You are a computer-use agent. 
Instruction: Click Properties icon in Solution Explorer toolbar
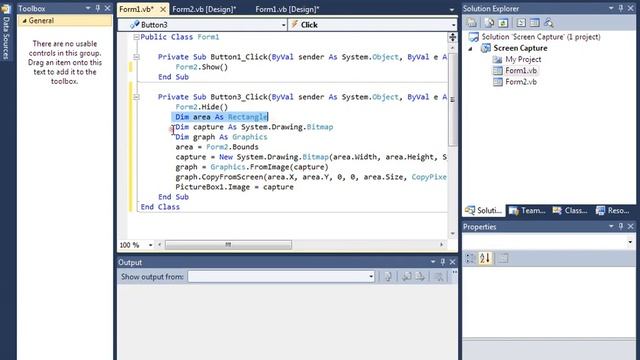(x=472, y=23)
